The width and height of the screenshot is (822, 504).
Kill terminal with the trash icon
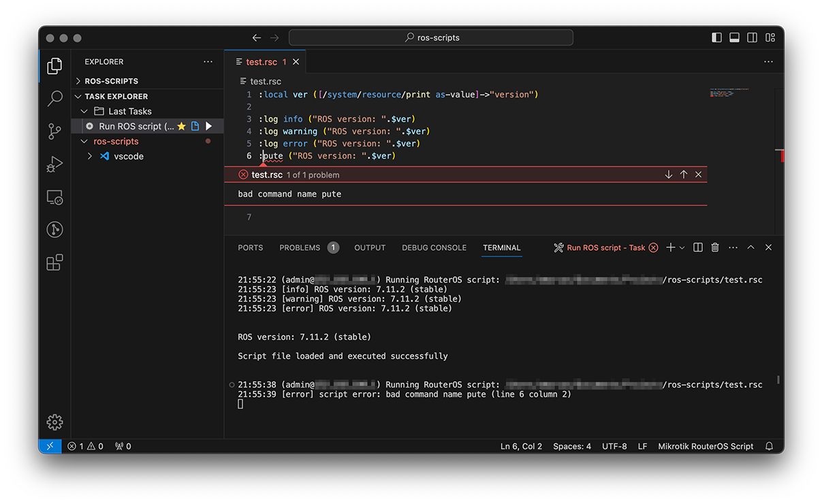715,248
